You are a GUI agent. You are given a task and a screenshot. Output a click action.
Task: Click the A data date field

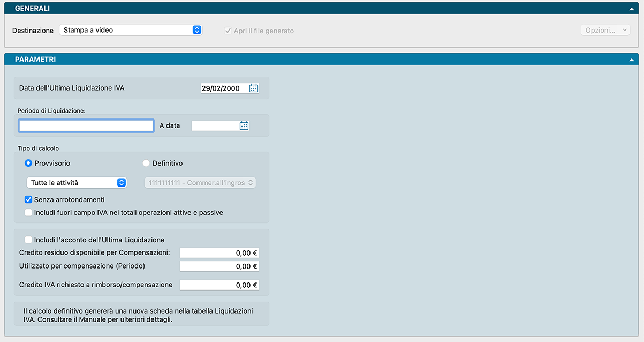tap(215, 125)
